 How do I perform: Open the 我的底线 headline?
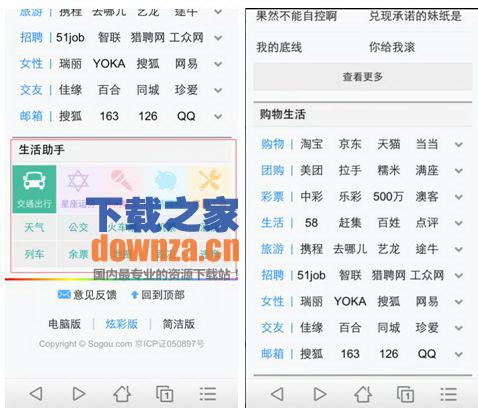pyautogui.click(x=279, y=47)
